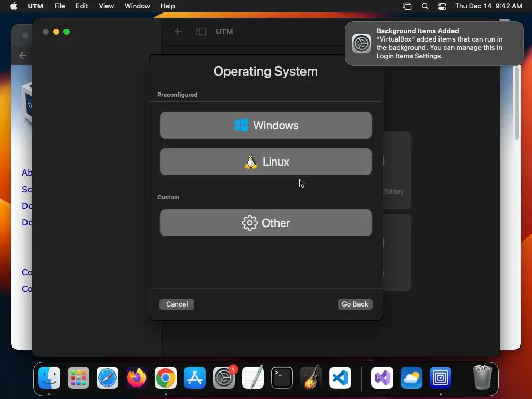Open TextEdit from the Dock
Viewport: 532px width, 399px height.
(x=253, y=378)
